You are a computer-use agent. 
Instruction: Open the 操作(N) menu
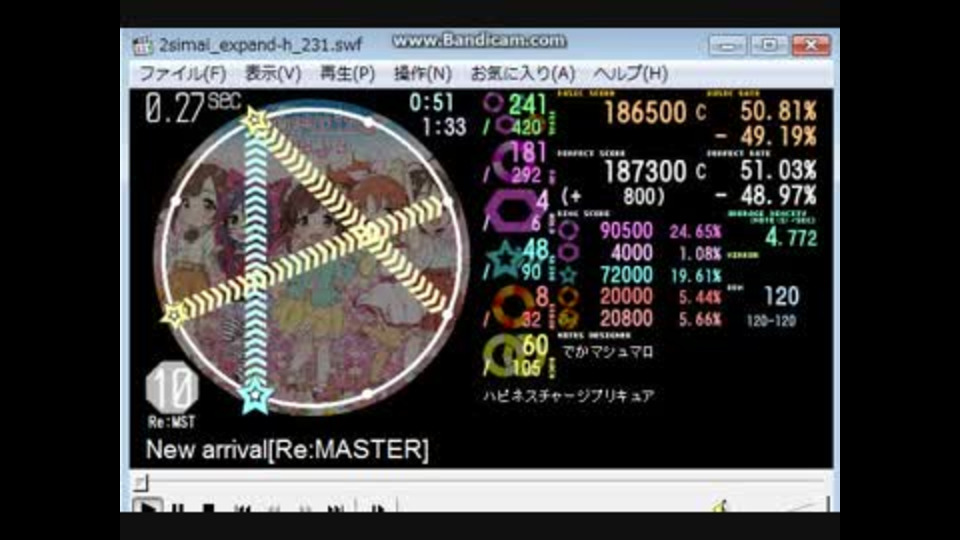click(x=422, y=74)
